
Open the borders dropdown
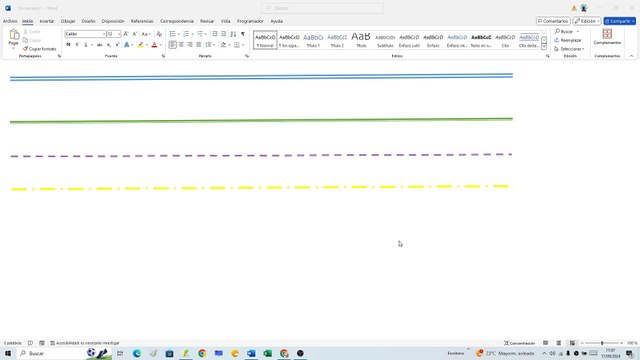click(x=243, y=45)
